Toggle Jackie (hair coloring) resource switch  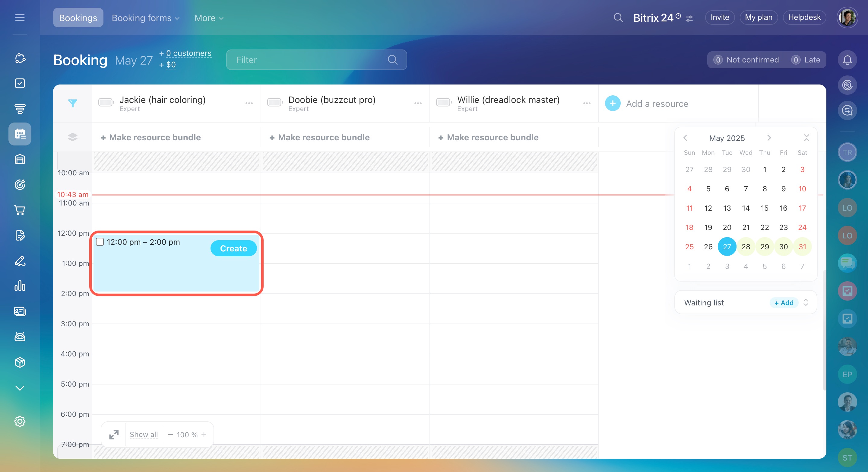[106, 102]
